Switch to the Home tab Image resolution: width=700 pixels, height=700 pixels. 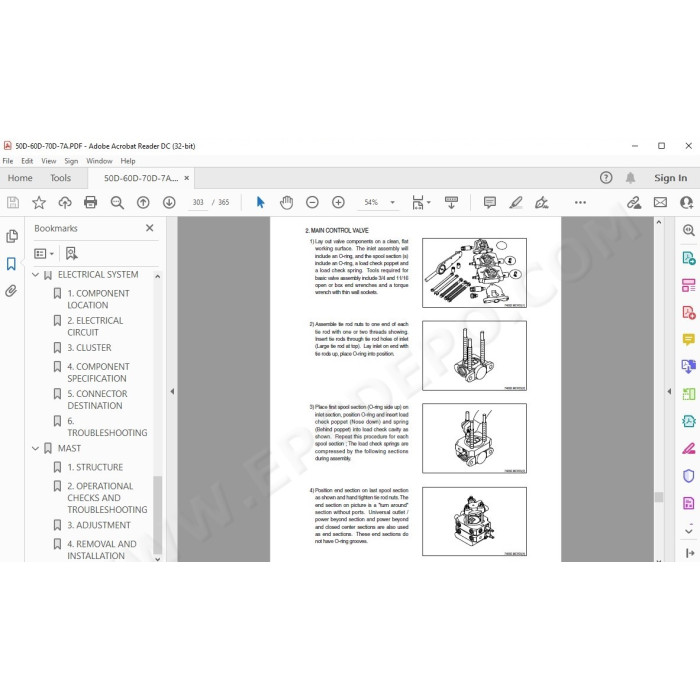(20, 178)
